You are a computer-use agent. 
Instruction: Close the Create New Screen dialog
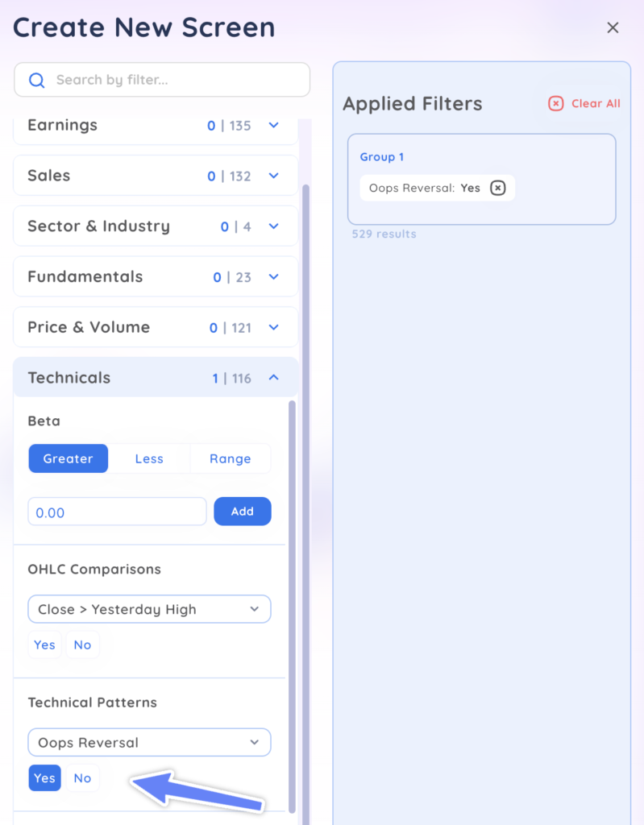point(613,28)
